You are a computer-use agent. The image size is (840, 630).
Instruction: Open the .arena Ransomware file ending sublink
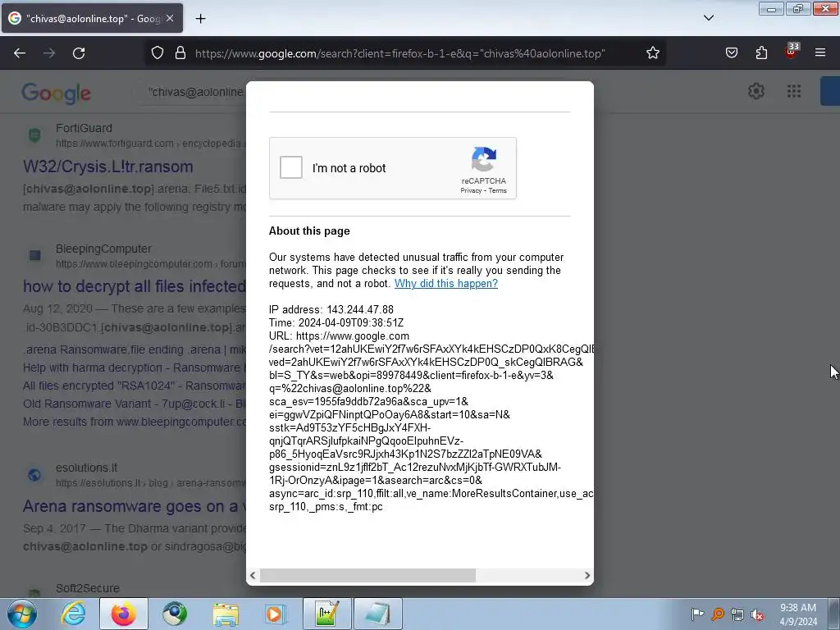[135, 349]
